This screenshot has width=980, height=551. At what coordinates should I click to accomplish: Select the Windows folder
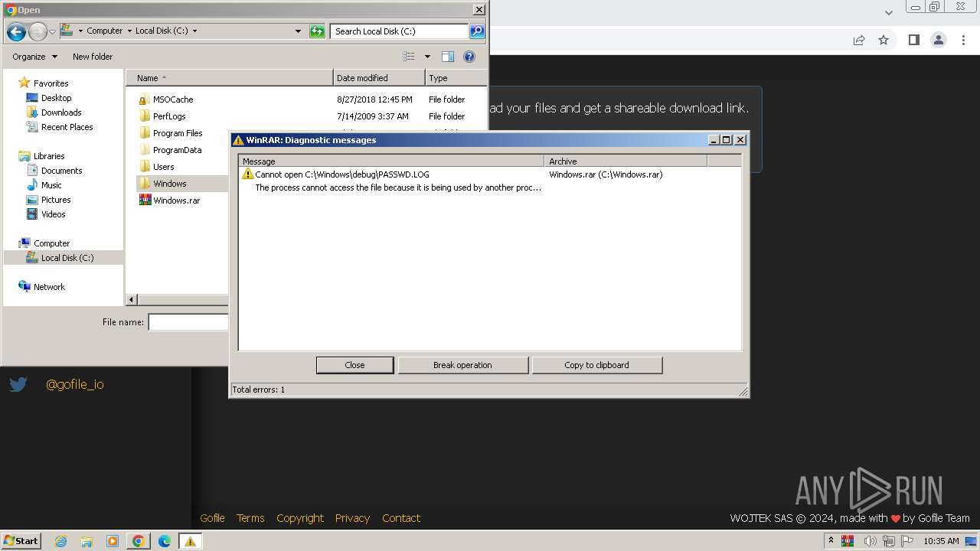pos(169,184)
